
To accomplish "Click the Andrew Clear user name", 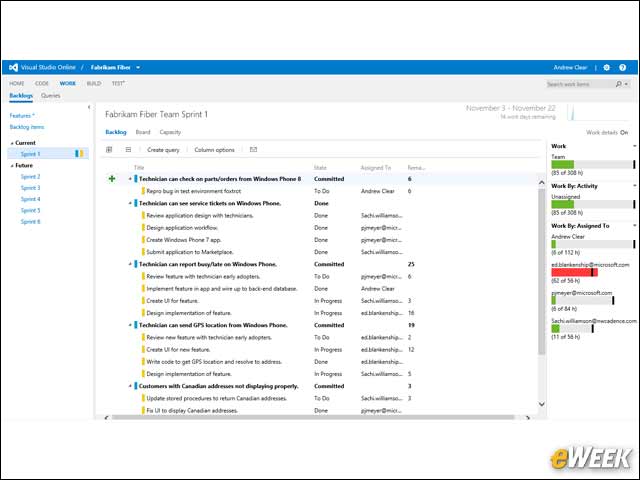I will [570, 67].
